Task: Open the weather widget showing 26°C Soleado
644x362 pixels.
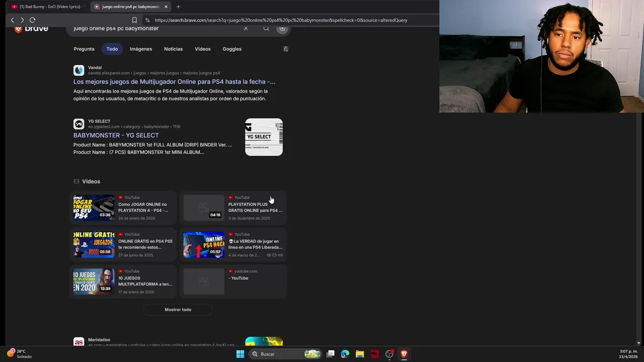Action: (x=19, y=353)
